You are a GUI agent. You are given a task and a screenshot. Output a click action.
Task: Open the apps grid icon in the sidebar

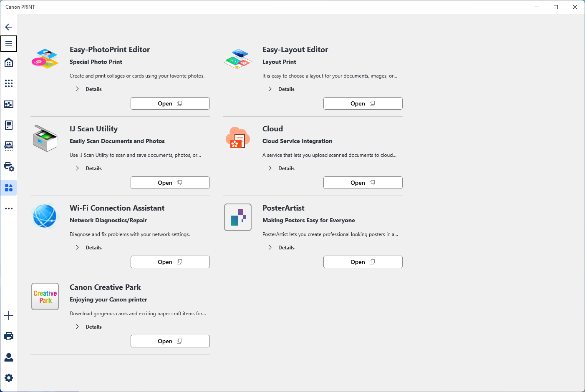pos(9,83)
